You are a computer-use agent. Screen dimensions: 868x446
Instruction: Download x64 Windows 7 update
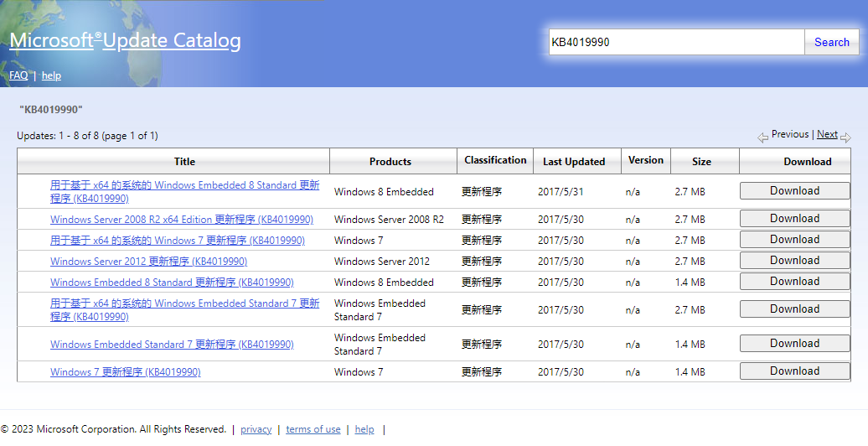pos(794,239)
